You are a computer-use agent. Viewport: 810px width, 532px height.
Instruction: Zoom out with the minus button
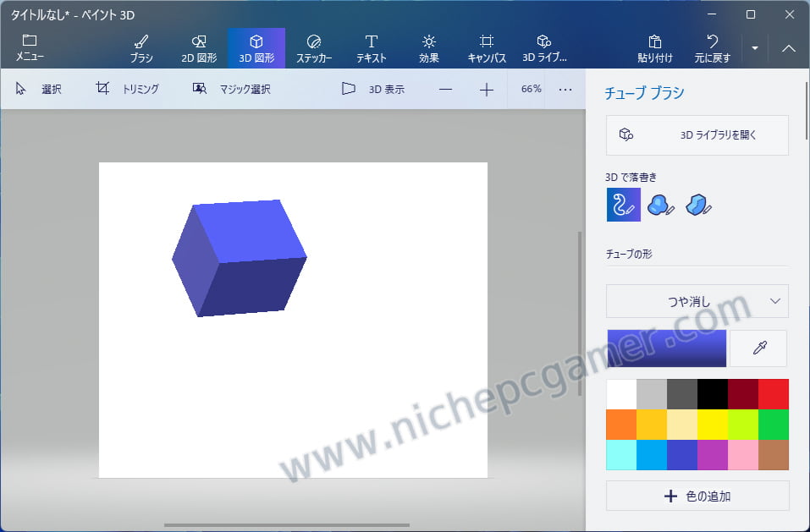(445, 90)
